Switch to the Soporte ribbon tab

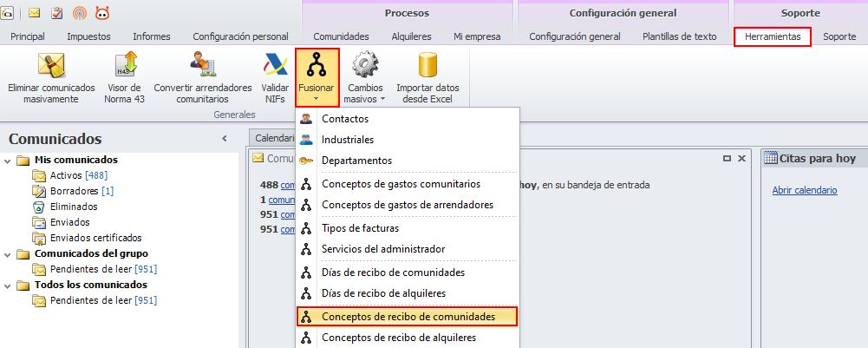point(839,36)
